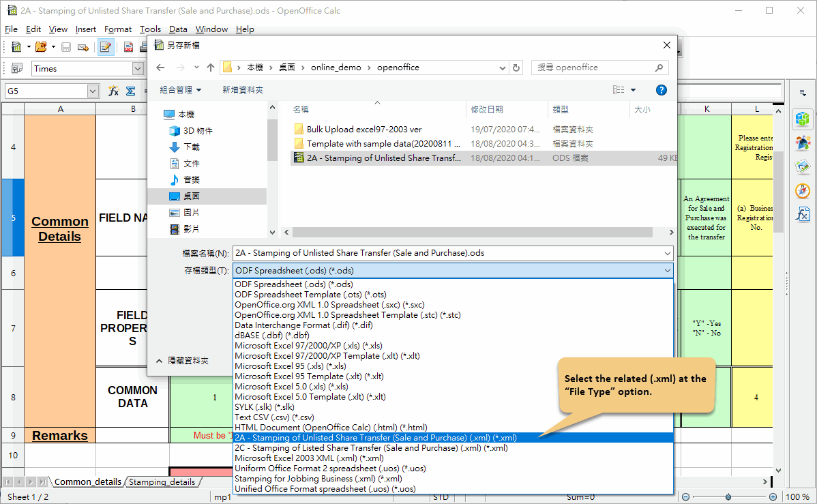Choose Microsoft Excel 2003 XML file type
Screen dimensions: 817x504
(x=453, y=458)
